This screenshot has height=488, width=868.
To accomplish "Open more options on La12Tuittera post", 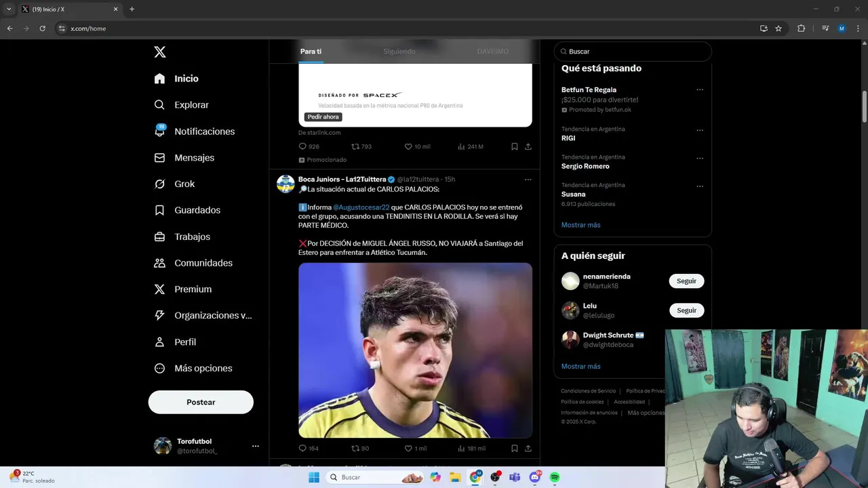I will coord(528,180).
